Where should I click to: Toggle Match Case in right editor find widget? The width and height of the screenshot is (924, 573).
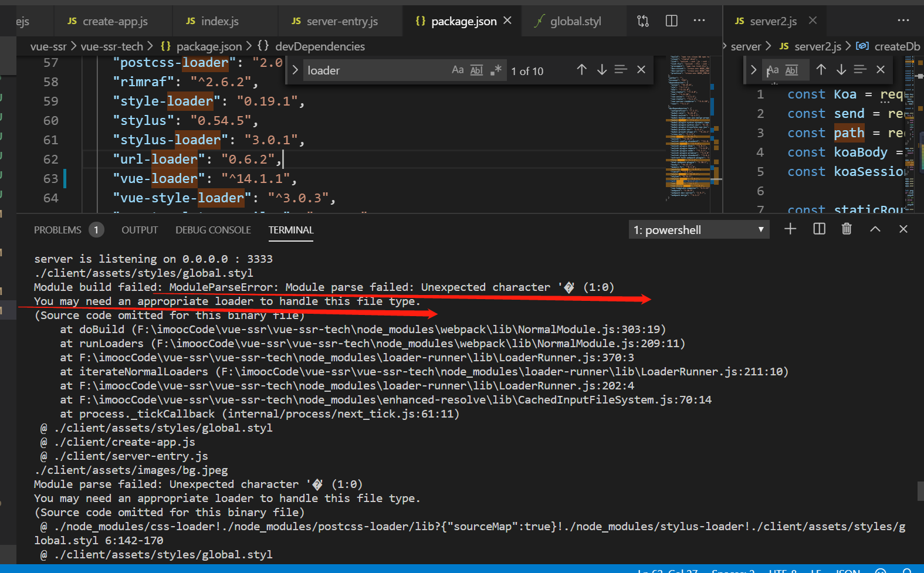point(772,70)
